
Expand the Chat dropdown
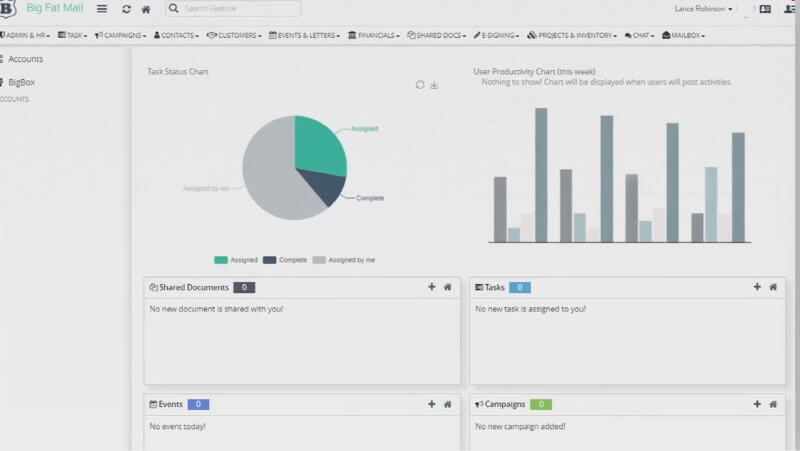(x=639, y=35)
